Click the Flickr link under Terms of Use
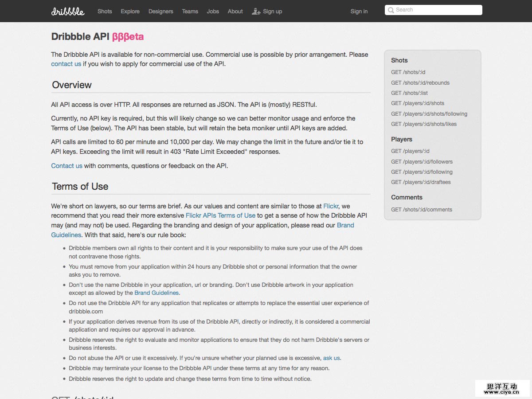 coord(331,206)
